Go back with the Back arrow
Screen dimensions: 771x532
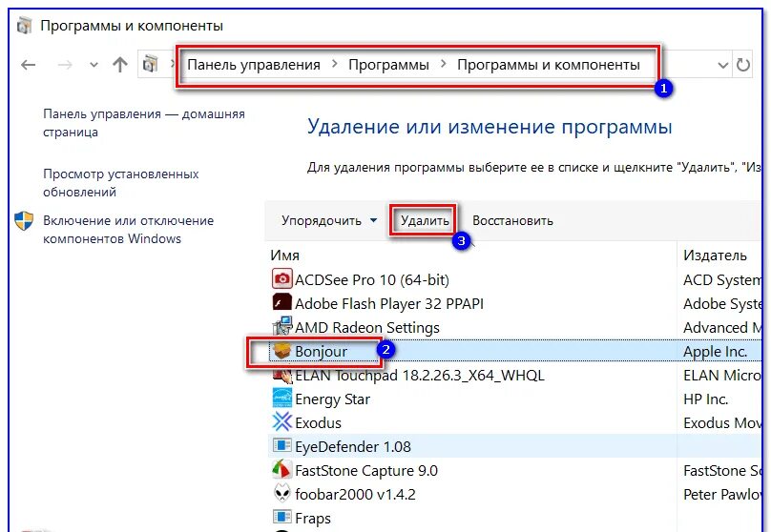[x=28, y=64]
